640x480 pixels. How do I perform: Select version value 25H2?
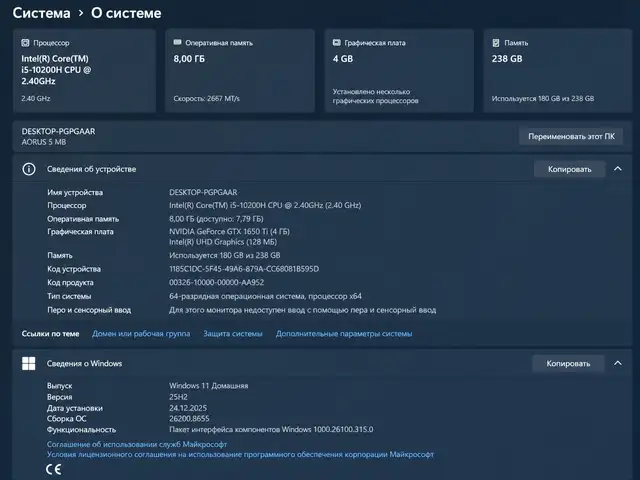[x=178, y=397]
